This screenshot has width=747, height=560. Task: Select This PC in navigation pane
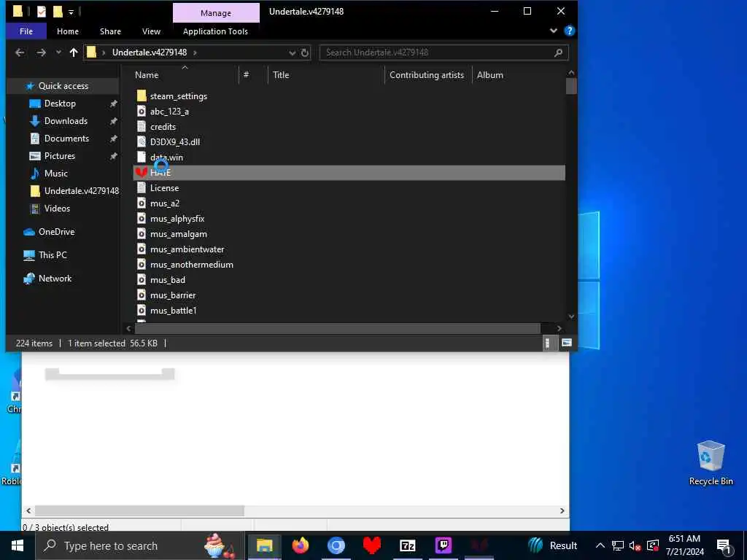pyautogui.click(x=53, y=255)
